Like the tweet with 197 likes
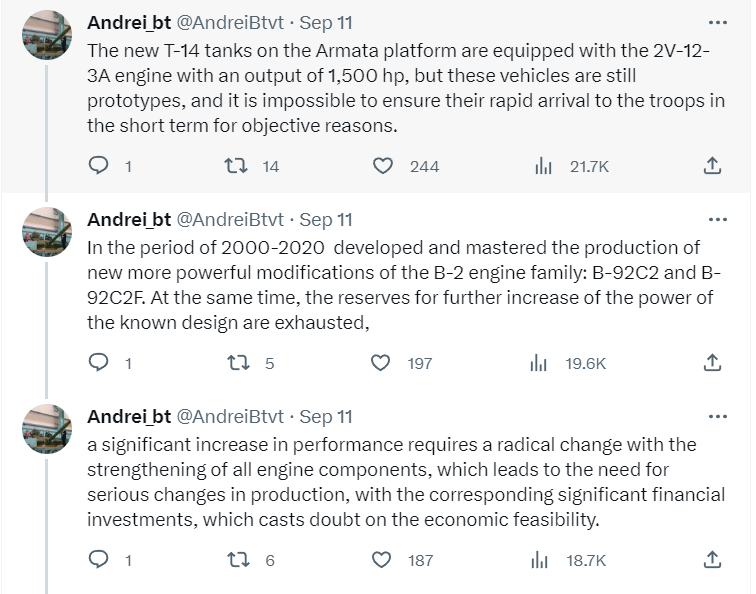Viewport: 756px width, 594px height. (x=383, y=363)
